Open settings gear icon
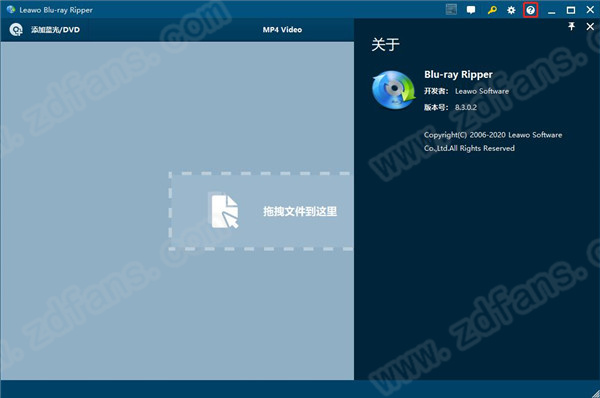Image resolution: width=600 pixels, height=398 pixels. pos(511,10)
